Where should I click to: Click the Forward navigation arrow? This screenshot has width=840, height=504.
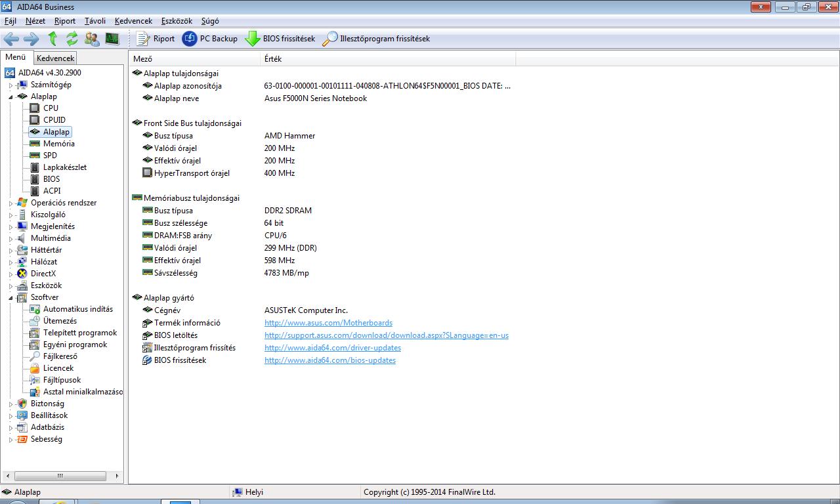tap(31, 39)
